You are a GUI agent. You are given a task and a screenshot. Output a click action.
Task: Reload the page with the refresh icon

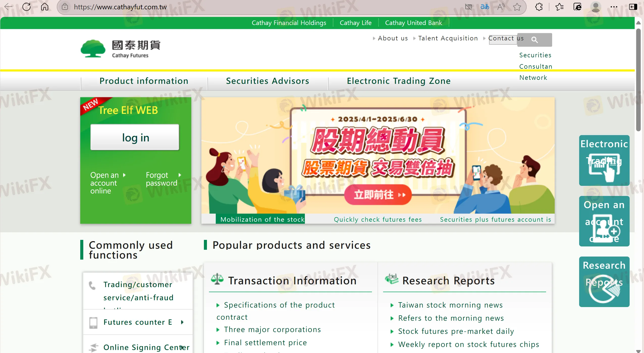(x=26, y=7)
